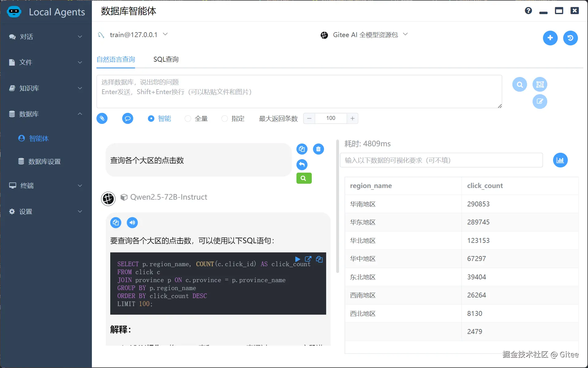
Task: Open the history icon in the top right
Action: [570, 38]
